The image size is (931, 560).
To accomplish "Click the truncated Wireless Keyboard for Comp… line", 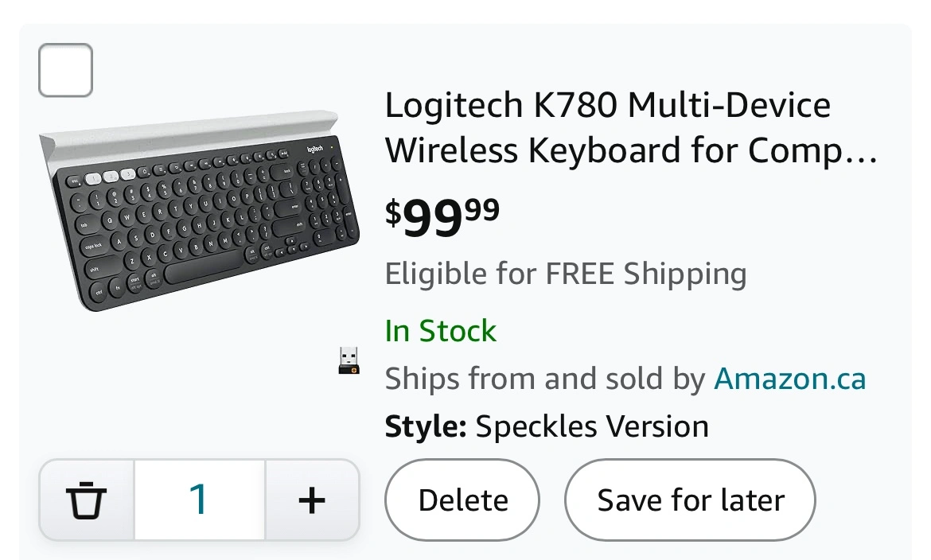I will [630, 150].
